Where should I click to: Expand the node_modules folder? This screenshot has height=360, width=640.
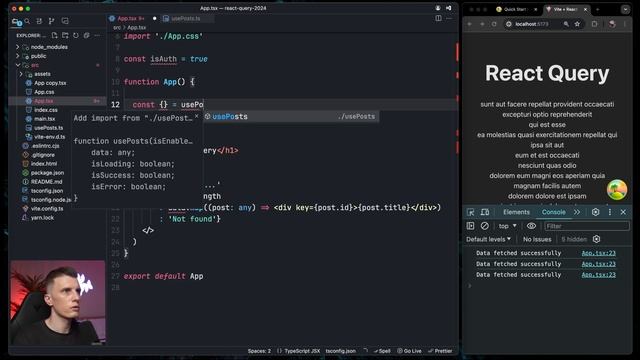[18, 47]
